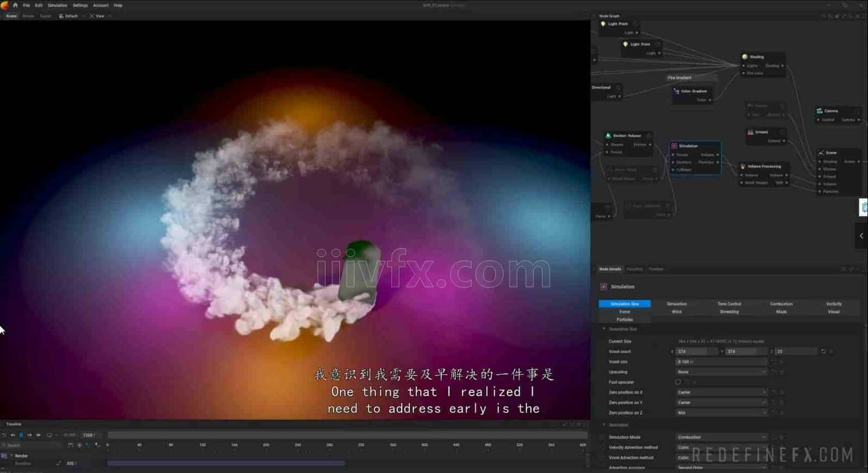Screen dimensions: 868x473
Task: Click the Voxel count Y field
Action: pos(746,352)
